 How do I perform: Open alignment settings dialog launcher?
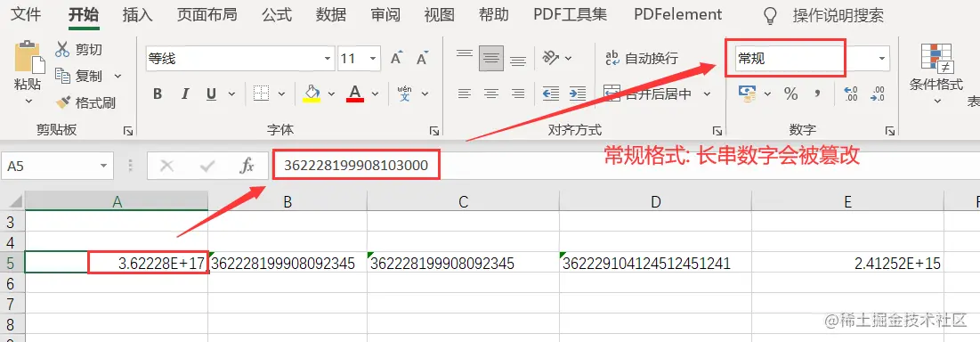point(717,131)
